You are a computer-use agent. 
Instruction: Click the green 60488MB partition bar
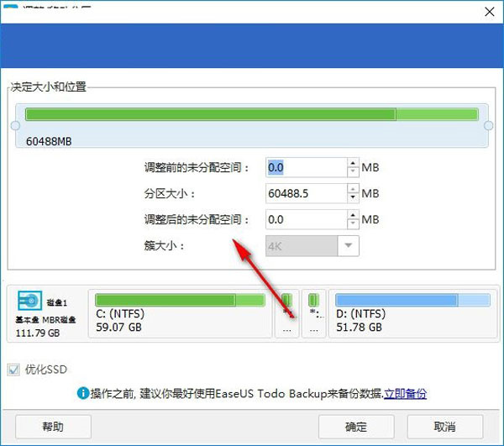252,114
